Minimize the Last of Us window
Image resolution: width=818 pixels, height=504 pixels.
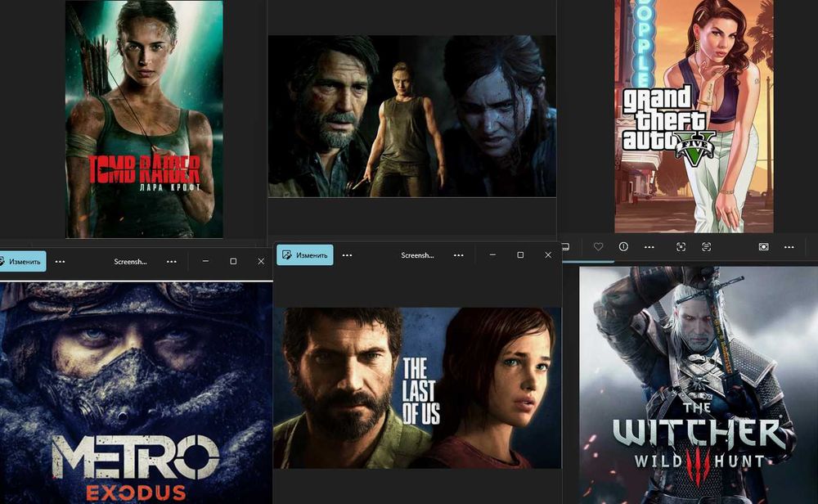pyautogui.click(x=492, y=254)
